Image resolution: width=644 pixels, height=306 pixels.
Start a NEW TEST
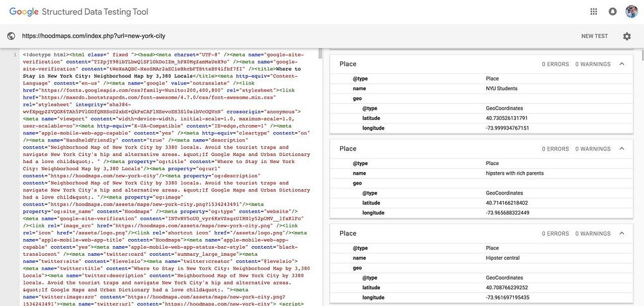[594, 36]
